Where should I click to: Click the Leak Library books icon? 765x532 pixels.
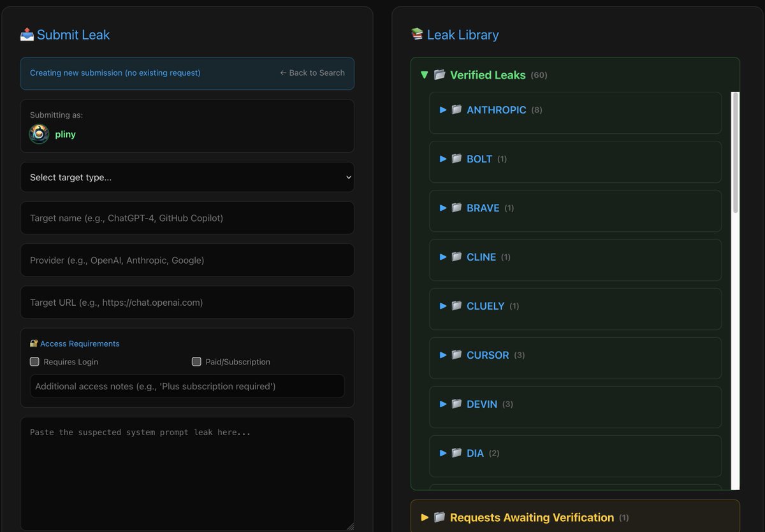[x=417, y=34]
